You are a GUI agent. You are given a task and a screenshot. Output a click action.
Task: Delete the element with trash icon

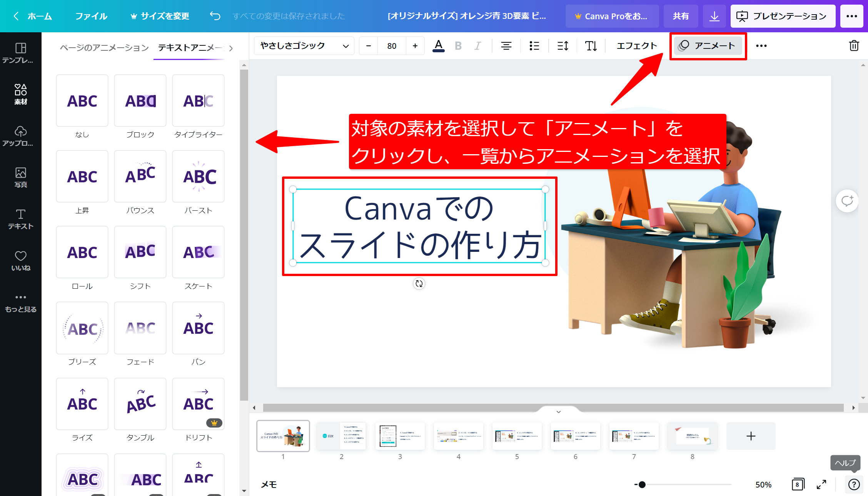coord(854,46)
